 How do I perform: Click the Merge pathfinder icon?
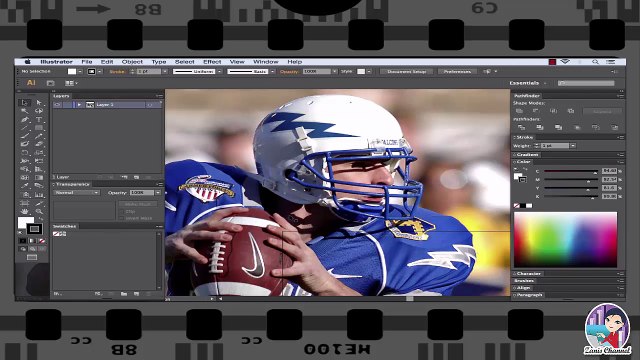coord(558,128)
